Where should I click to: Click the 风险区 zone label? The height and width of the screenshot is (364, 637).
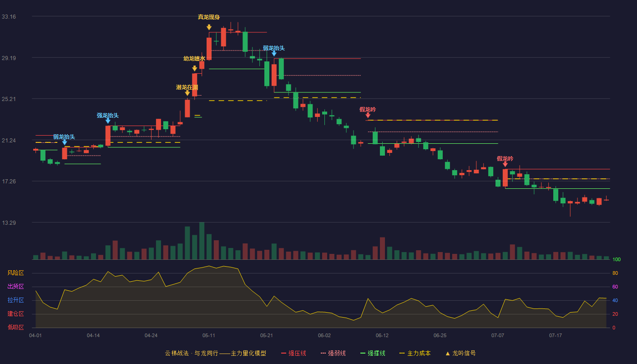pos(15,273)
